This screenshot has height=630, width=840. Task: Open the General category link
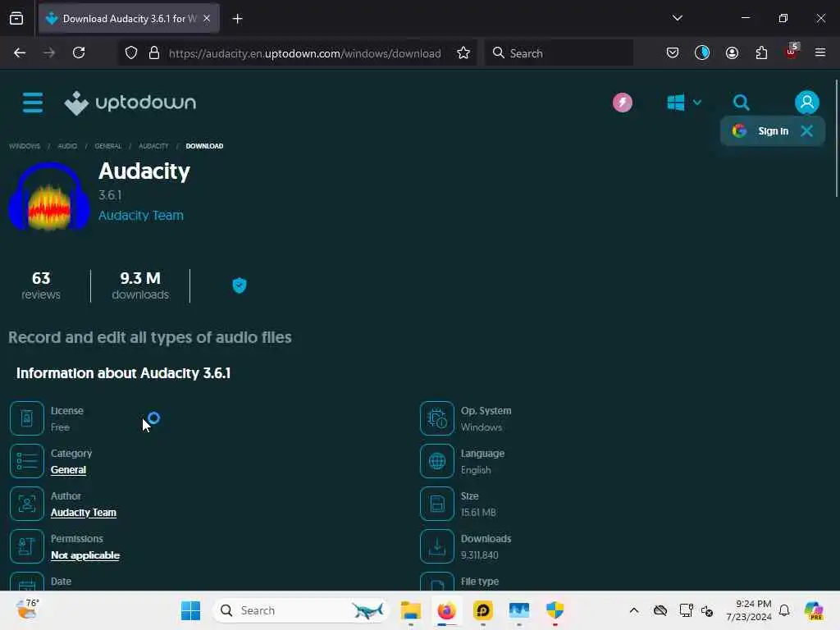click(69, 470)
